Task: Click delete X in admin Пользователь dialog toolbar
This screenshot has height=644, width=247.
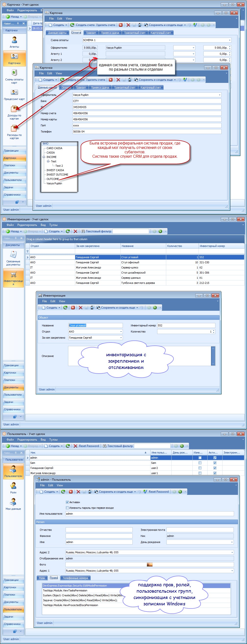Action: (78, 491)
